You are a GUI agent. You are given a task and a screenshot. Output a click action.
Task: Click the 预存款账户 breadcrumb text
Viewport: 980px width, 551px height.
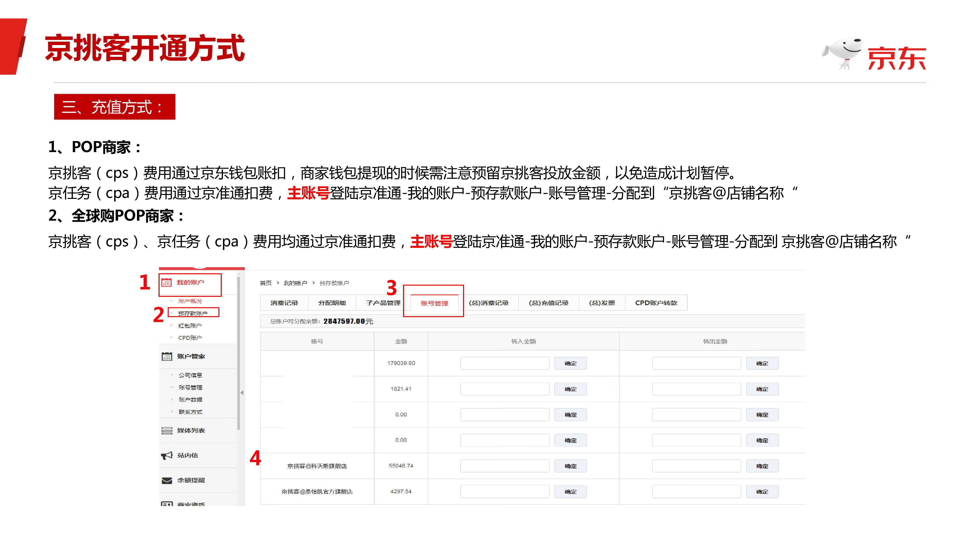pos(334,283)
